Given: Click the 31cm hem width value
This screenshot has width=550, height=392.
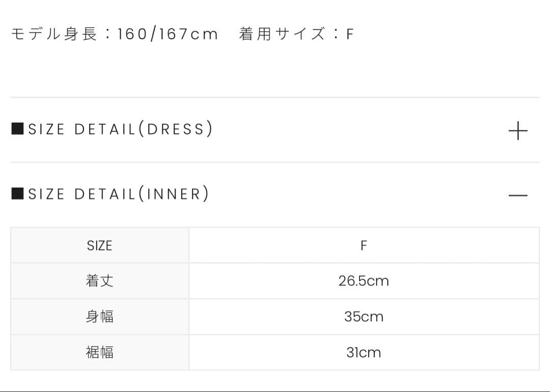Looking at the screenshot, I should (x=364, y=352).
